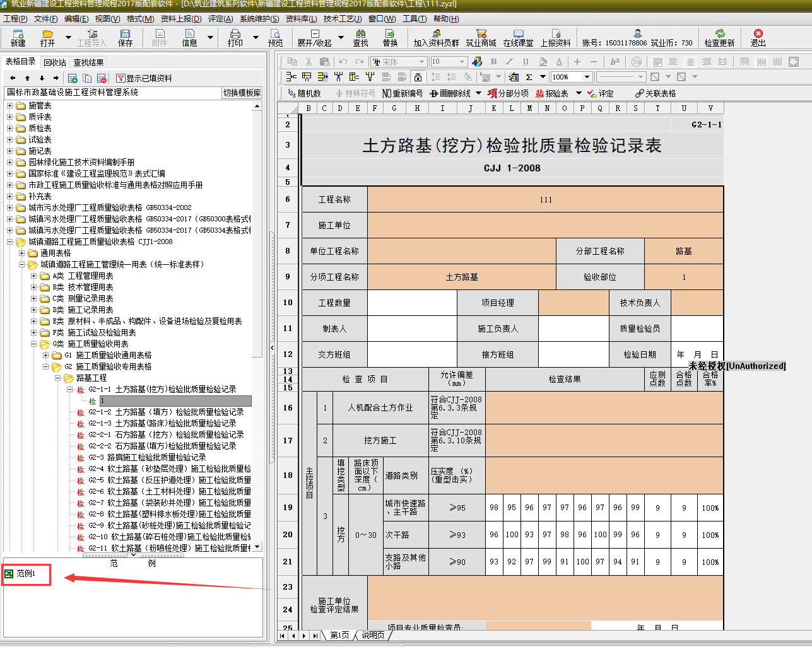This screenshot has height=647, width=812.
Task: Expand the 施管表 tree folder
Action: (x=9, y=105)
